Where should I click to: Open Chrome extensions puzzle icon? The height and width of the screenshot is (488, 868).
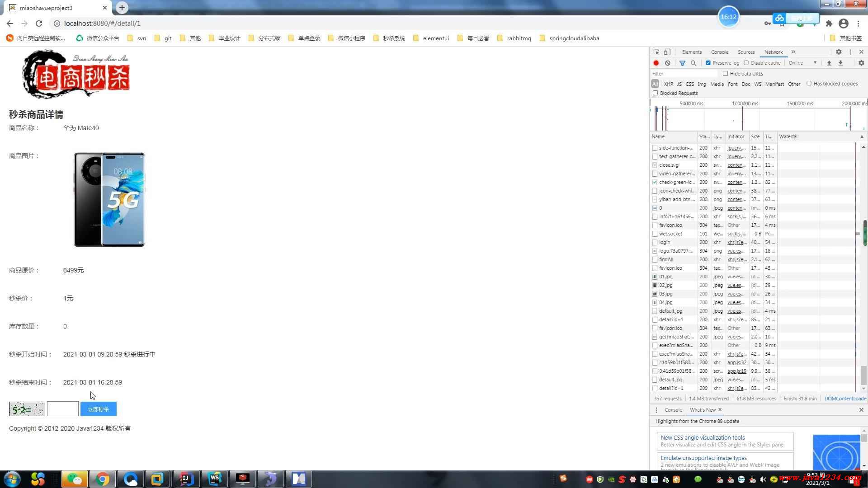[x=829, y=23]
